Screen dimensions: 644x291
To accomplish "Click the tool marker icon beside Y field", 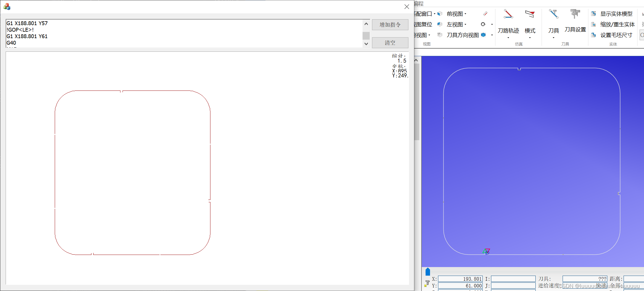I will tap(427, 284).
